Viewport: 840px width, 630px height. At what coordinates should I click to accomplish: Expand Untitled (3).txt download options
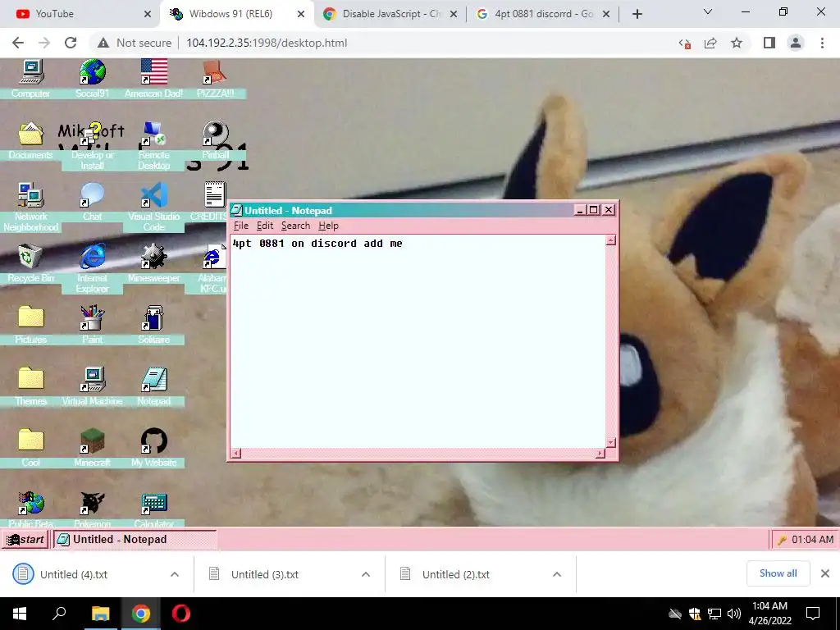pos(366,574)
